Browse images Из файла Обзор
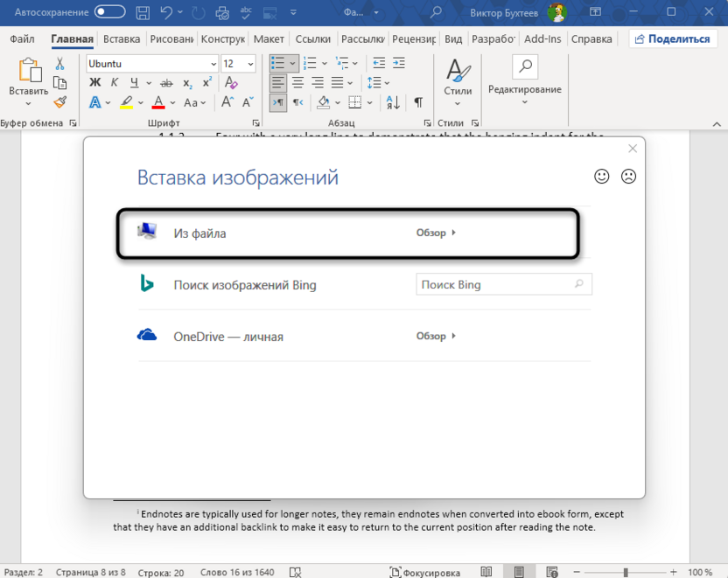 pyautogui.click(x=436, y=233)
